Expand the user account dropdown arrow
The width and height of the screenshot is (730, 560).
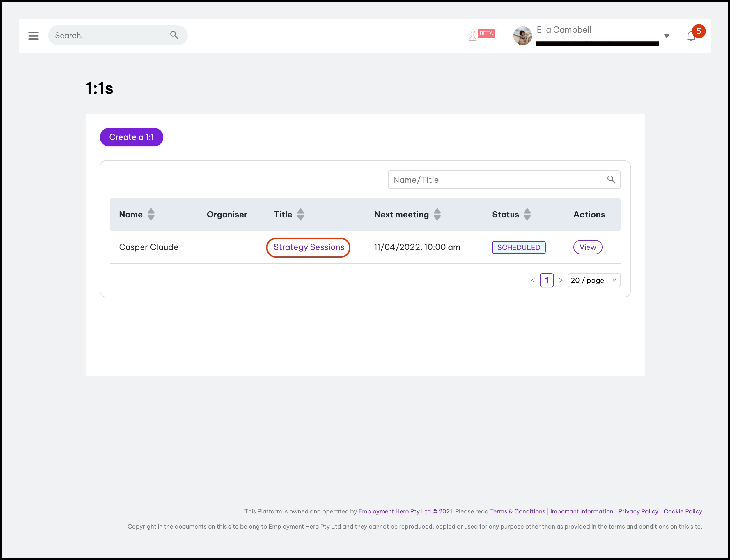666,36
